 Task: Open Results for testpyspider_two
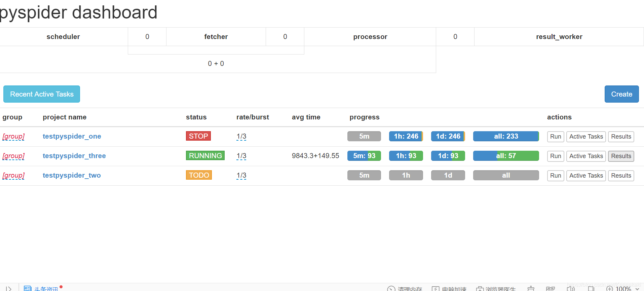point(621,176)
